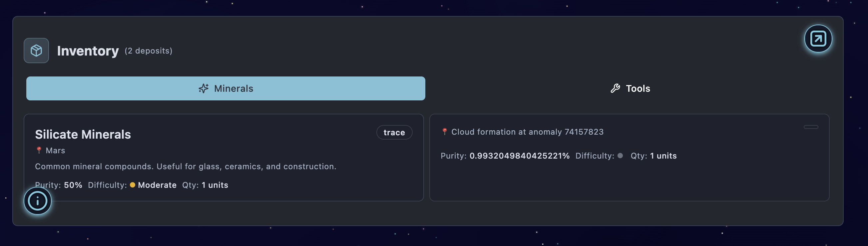
Task: Click the Silicate Minerals description text
Action: coord(185,166)
